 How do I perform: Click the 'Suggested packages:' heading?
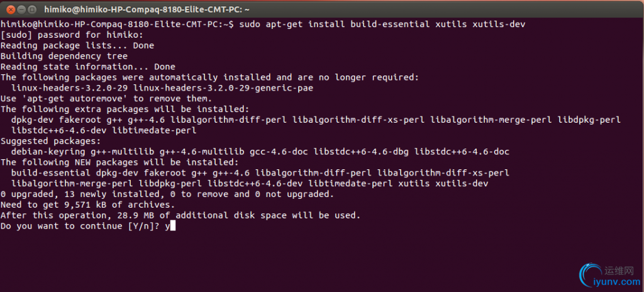coord(50,141)
